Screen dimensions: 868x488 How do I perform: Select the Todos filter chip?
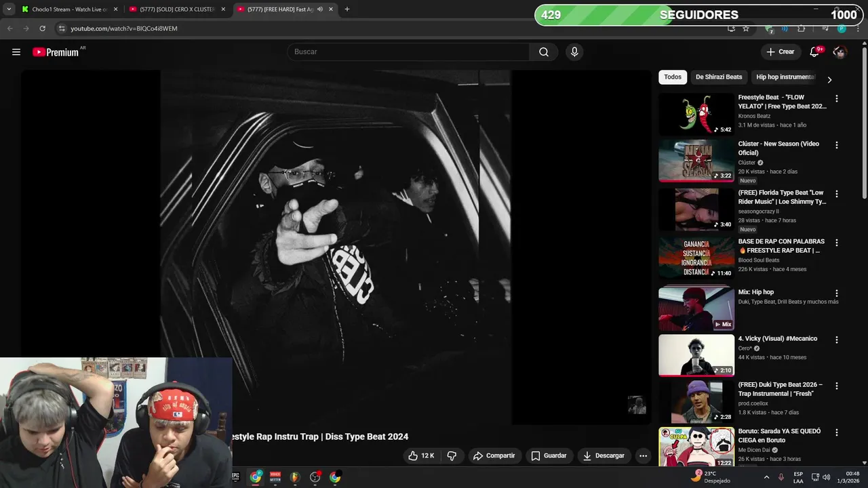click(x=673, y=77)
